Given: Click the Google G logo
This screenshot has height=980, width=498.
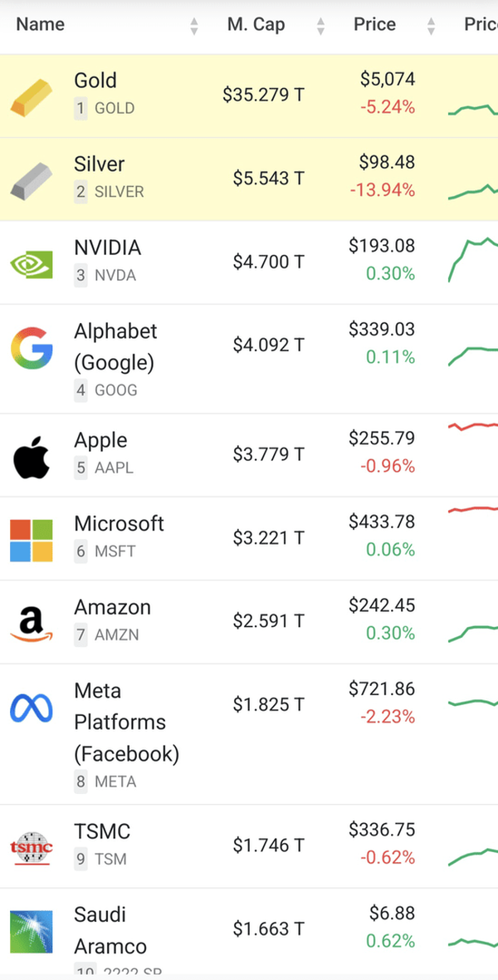Looking at the screenshot, I should 32,347.
